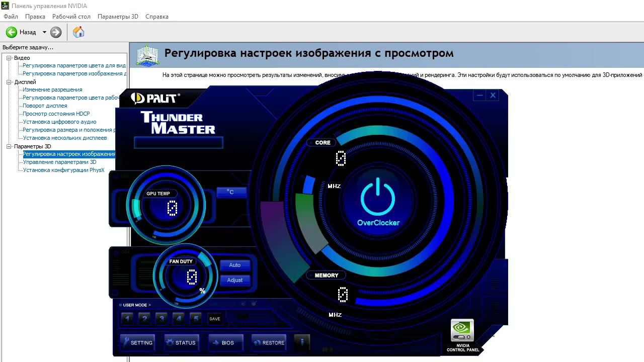This screenshot has width=644, height=362.
Task: Click the BIOS button
Action: (225, 342)
